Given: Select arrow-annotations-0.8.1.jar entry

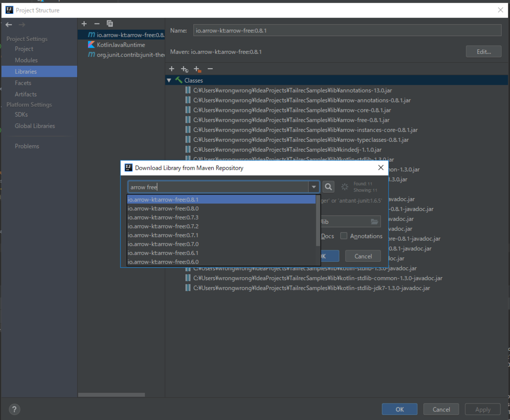Looking at the screenshot, I should 302,100.
